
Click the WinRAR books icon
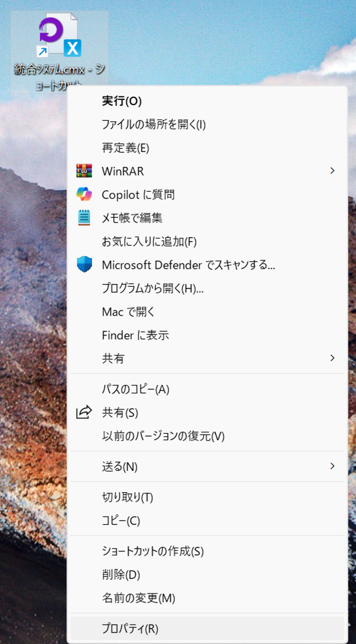pos(84,171)
